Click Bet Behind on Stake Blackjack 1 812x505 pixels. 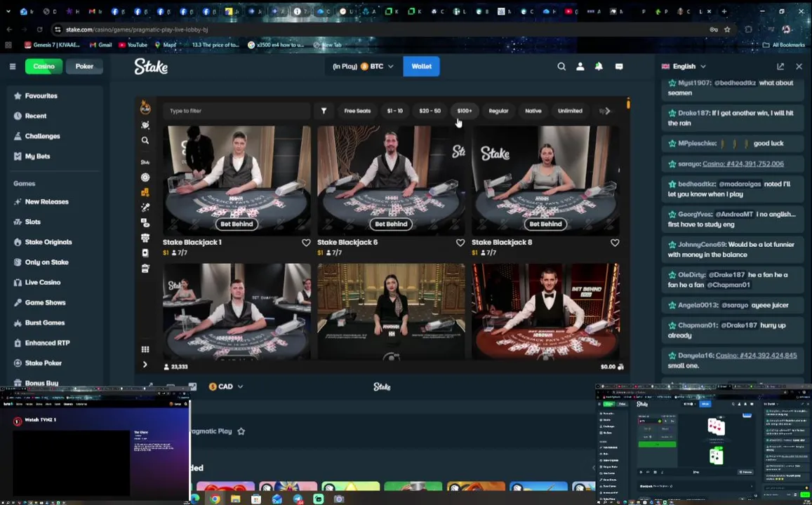click(x=237, y=224)
